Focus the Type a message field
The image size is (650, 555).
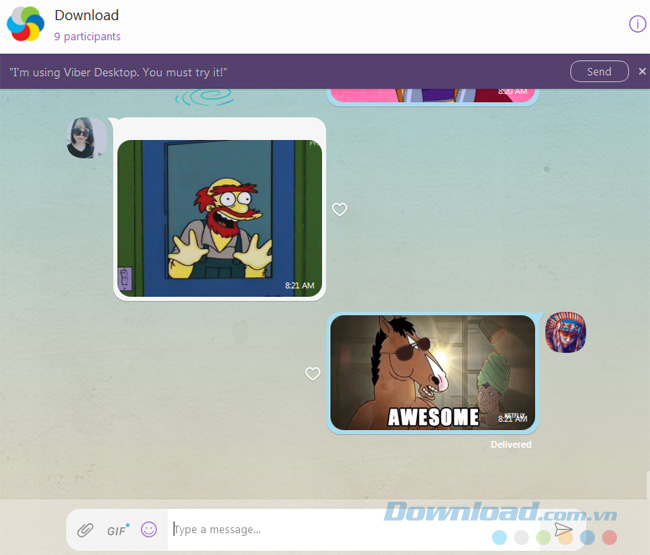(x=353, y=530)
